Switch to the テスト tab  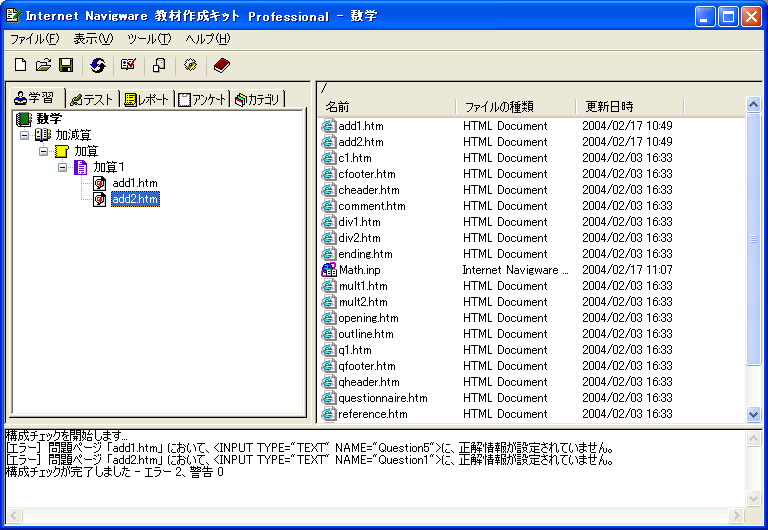coord(91,98)
